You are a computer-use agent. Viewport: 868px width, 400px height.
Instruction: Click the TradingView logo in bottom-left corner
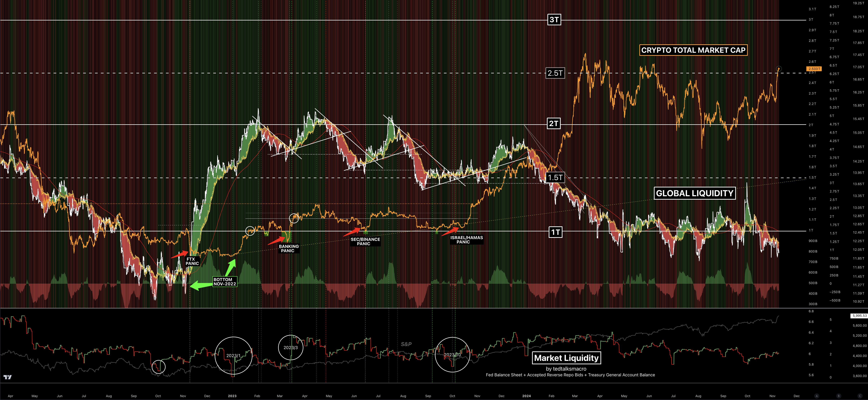(x=7, y=377)
